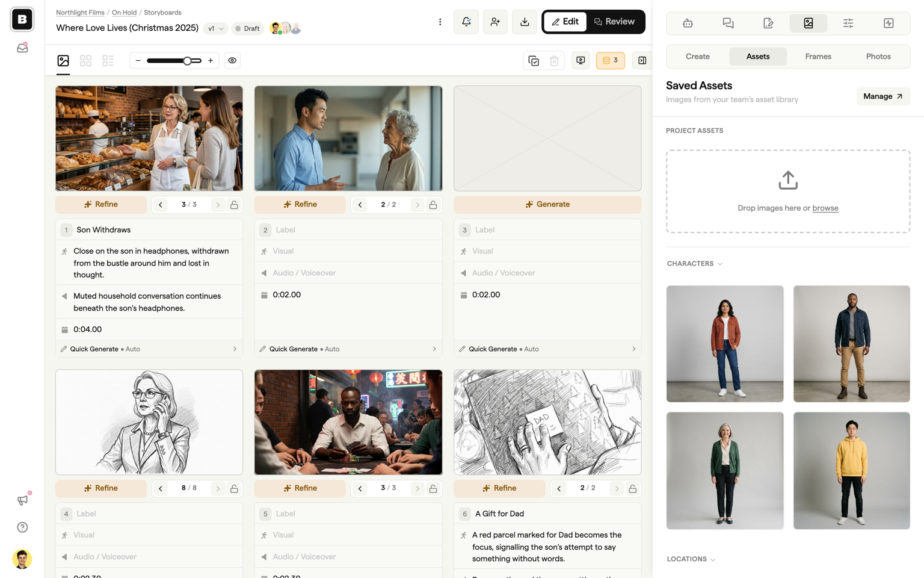This screenshot has width=924, height=578.
Task: Adjust the thumbnail zoom slider handle
Action: [x=188, y=60]
